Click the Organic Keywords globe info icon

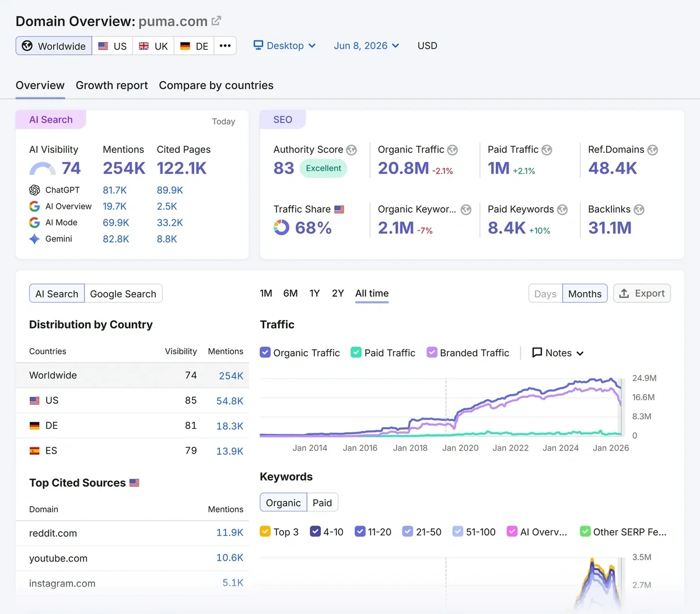click(466, 209)
